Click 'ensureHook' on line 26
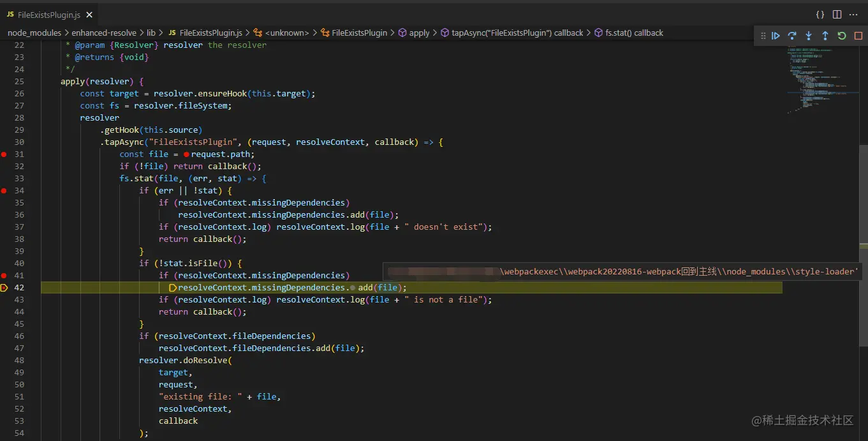868x441 pixels. click(x=222, y=94)
